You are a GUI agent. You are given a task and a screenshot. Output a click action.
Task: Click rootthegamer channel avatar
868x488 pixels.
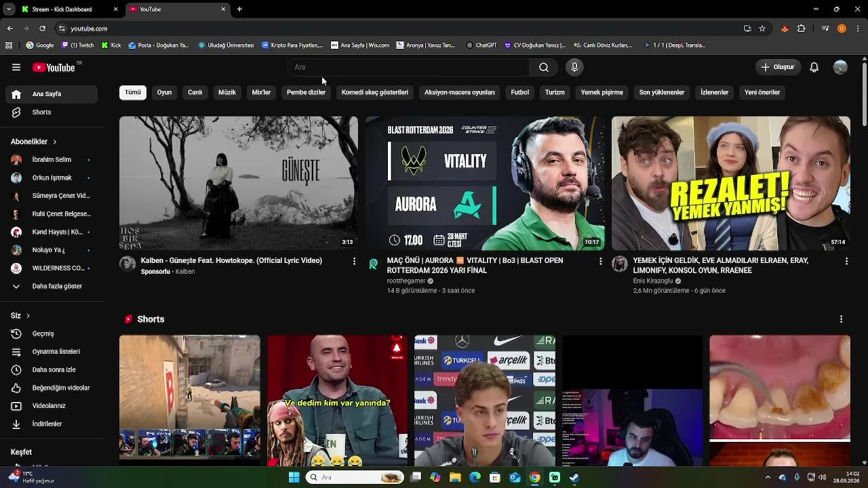click(374, 264)
